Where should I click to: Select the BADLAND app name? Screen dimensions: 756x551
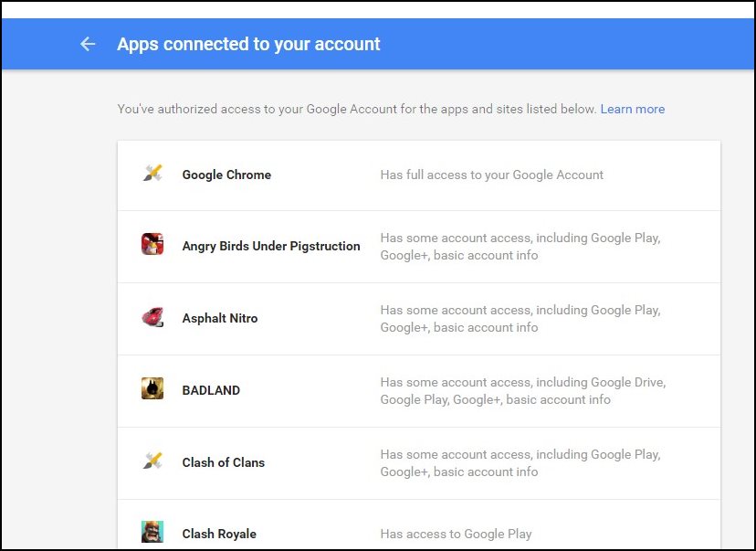(x=211, y=390)
